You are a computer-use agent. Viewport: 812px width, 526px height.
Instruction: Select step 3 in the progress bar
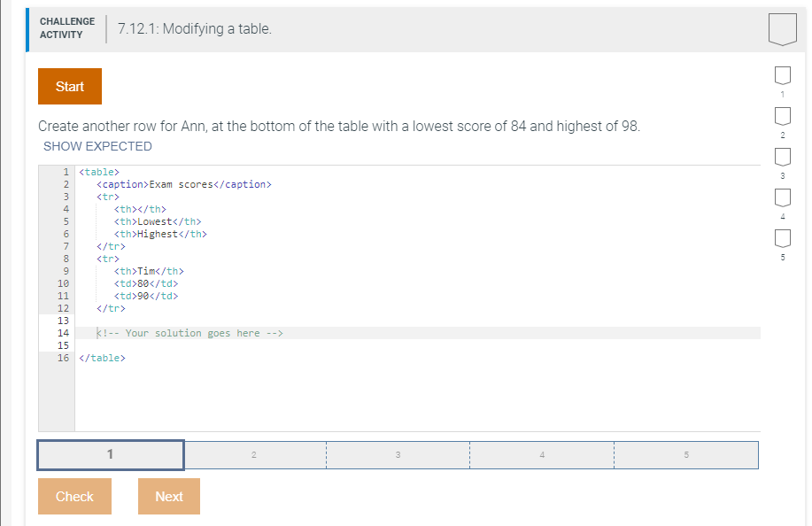[398, 454]
